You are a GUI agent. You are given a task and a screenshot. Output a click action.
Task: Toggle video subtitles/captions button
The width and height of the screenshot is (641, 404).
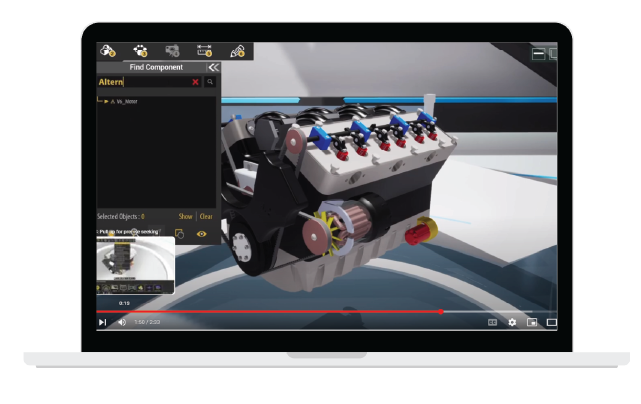pyautogui.click(x=492, y=322)
